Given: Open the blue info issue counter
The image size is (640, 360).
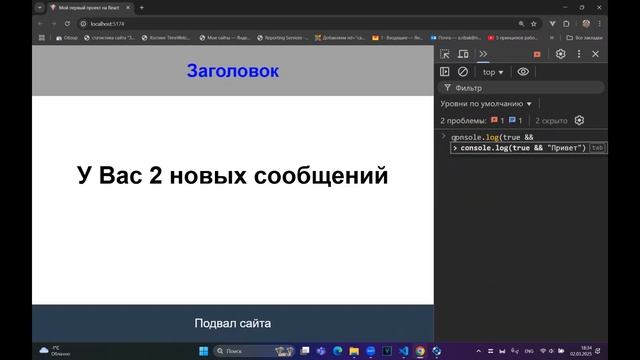Looking at the screenshot, I should pos(516,120).
